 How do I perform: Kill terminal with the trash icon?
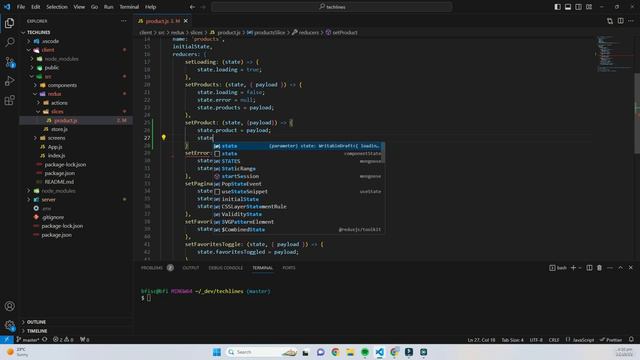click(599, 268)
